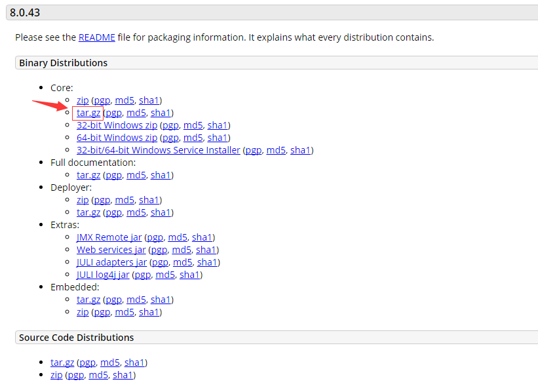Screen dimensions: 538x392
Task: Download the source code tar.gz
Action: pos(62,363)
